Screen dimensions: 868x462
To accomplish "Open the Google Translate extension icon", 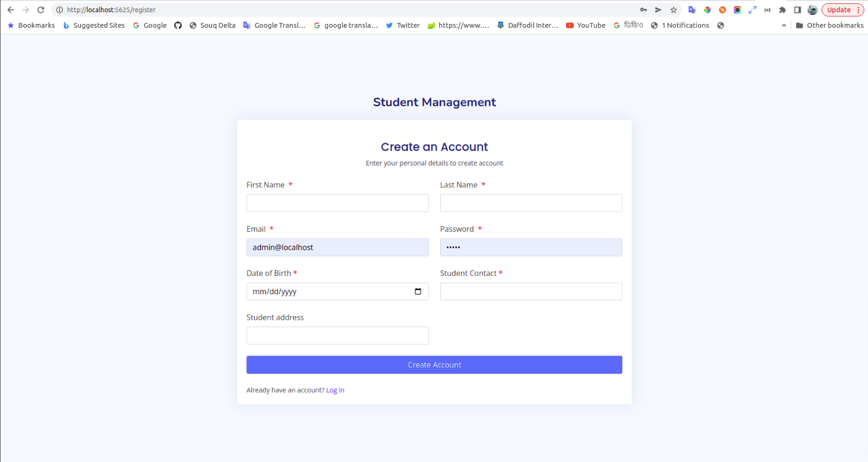I will (x=692, y=9).
